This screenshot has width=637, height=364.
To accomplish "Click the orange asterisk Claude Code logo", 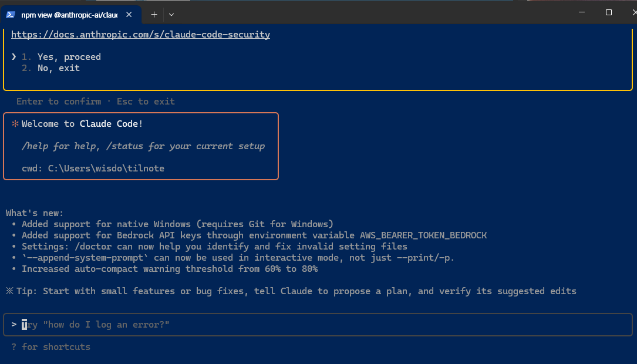I will 15,124.
